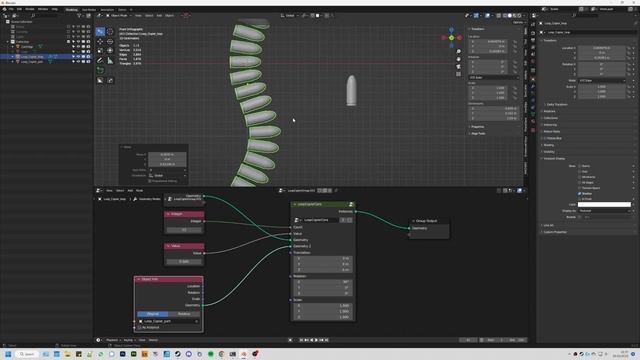Open Playback menu in timeline

113,340
